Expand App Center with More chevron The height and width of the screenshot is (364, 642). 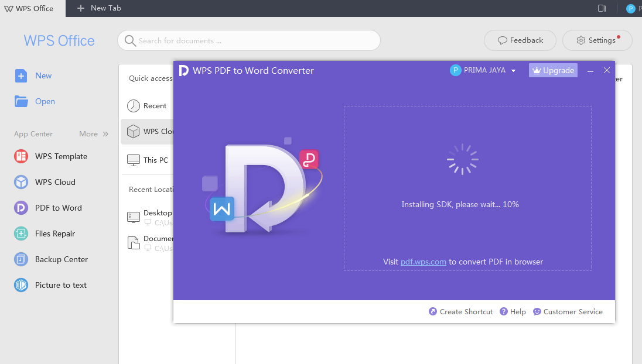(x=105, y=134)
